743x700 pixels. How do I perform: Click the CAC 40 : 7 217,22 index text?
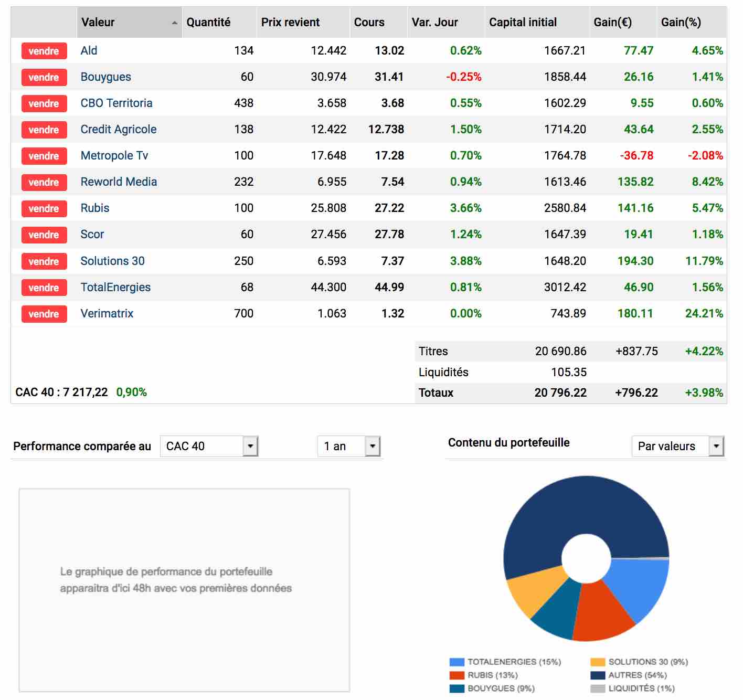[61, 392]
